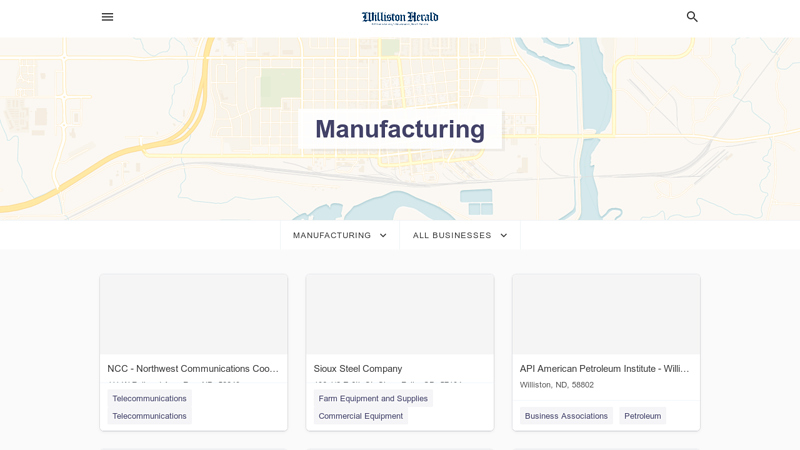Image resolution: width=800 pixels, height=450 pixels.
Task: Click API American Petroleum card image placeholder
Action: click(606, 314)
